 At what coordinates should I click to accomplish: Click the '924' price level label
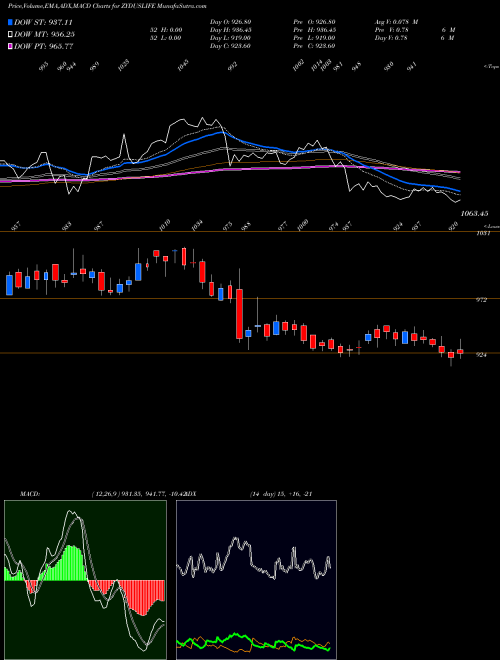tap(482, 355)
